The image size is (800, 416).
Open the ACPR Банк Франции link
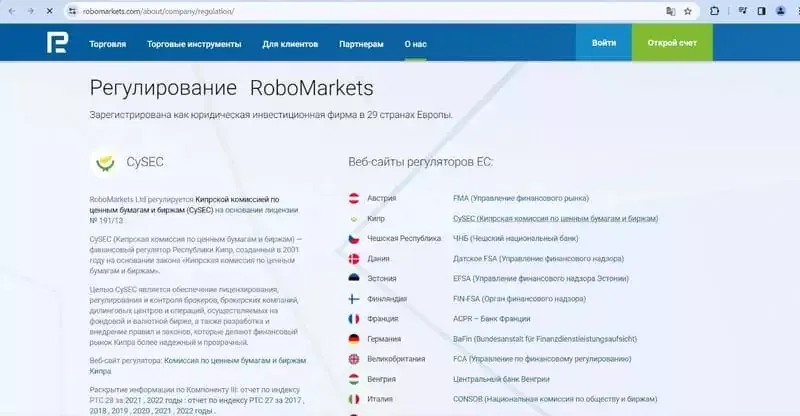point(491,319)
